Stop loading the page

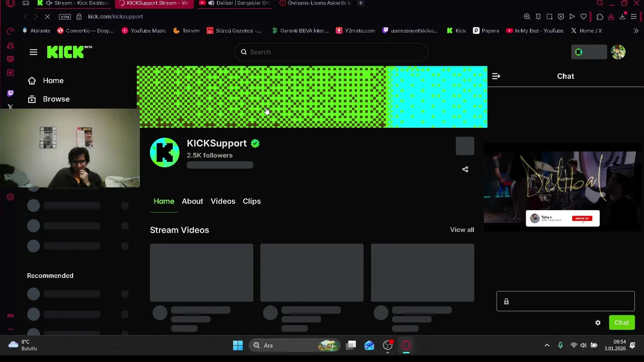coord(46,17)
